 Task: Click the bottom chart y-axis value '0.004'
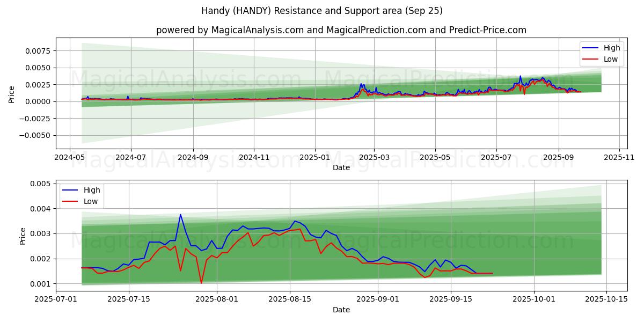[40, 209]
